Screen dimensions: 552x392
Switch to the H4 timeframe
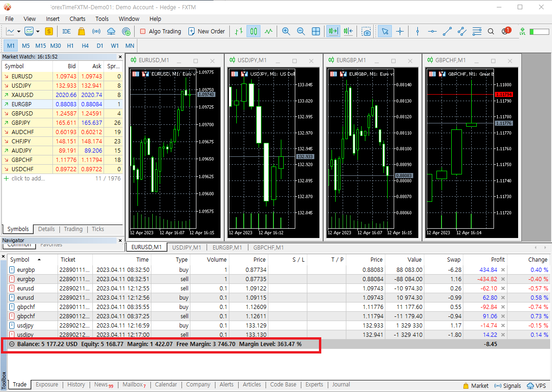(x=85, y=46)
